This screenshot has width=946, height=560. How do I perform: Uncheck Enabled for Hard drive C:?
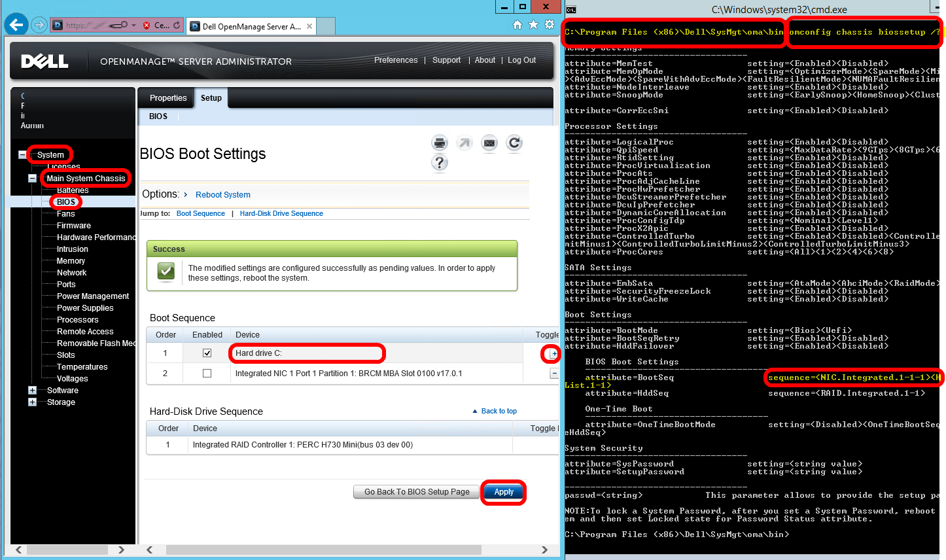tap(207, 352)
